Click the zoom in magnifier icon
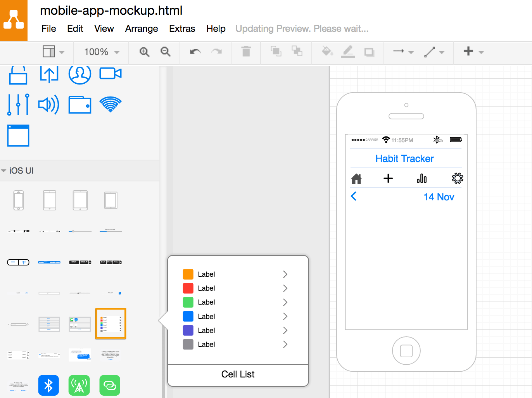Viewport: 532px width, 398px height. coord(144,52)
